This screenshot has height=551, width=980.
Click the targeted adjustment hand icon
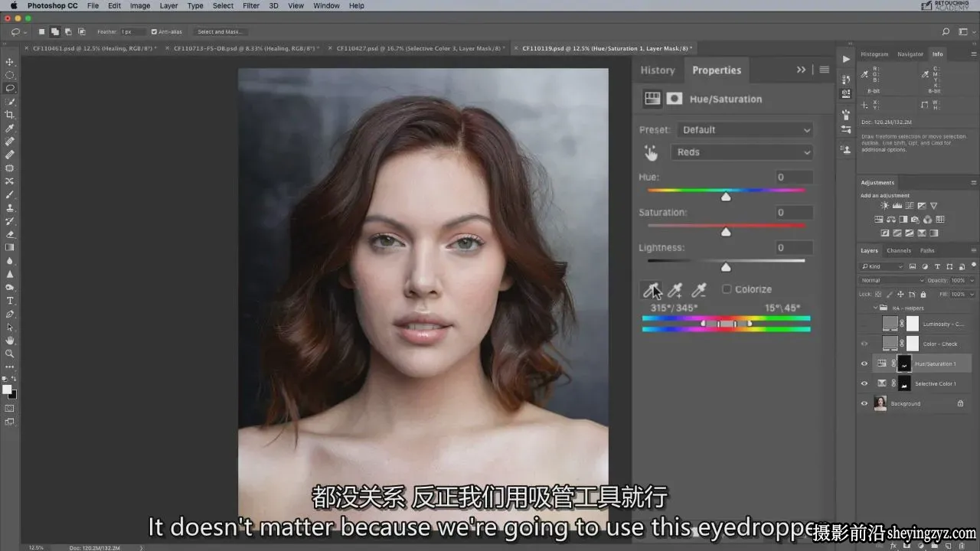651,153
